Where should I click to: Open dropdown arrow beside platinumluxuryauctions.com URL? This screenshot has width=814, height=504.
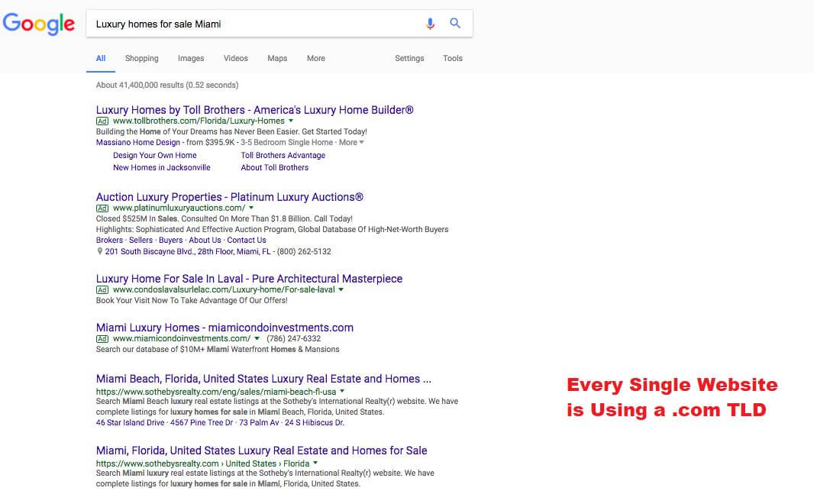(251, 208)
